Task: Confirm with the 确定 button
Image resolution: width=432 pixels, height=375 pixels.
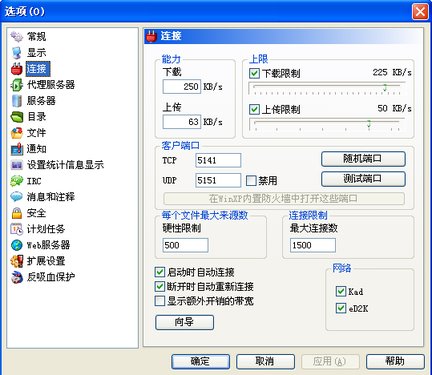Action: pyautogui.click(x=201, y=361)
